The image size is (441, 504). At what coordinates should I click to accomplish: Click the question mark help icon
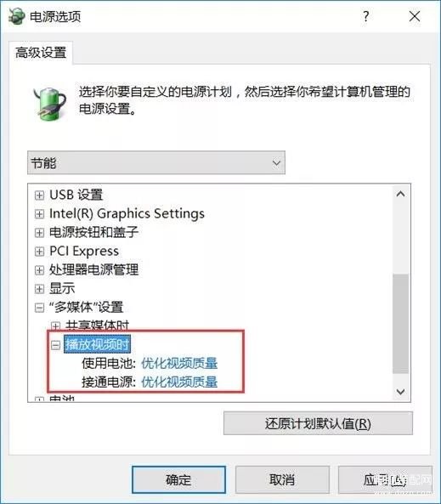(x=365, y=16)
